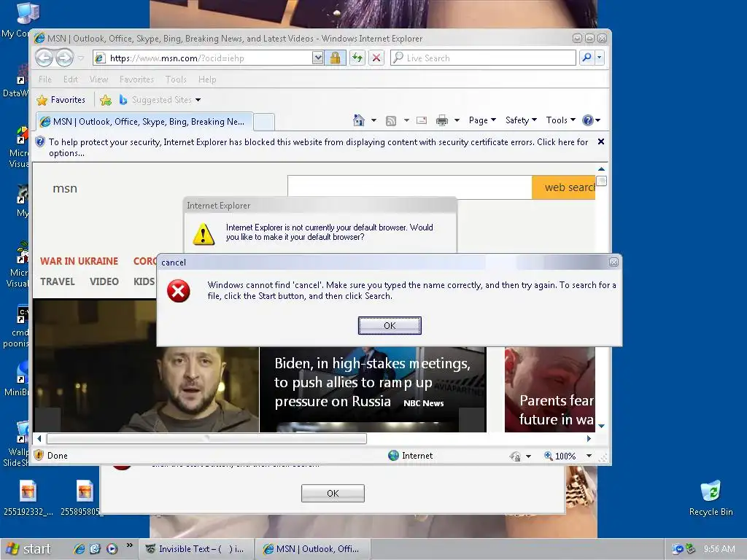Open the Print dropdown arrow
The width and height of the screenshot is (747, 560).
pyautogui.click(x=457, y=120)
